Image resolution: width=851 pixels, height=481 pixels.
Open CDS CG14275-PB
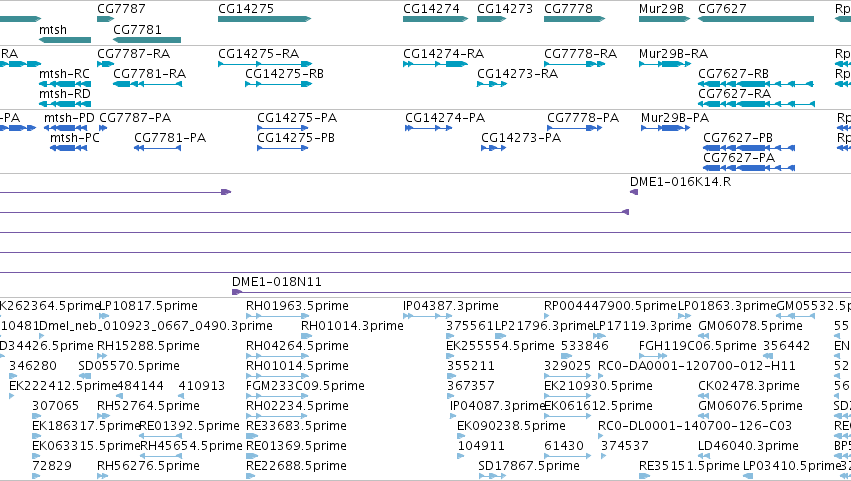296,138
